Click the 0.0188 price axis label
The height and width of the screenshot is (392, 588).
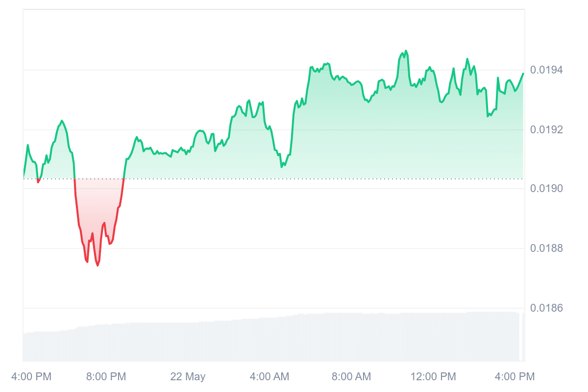(546, 248)
